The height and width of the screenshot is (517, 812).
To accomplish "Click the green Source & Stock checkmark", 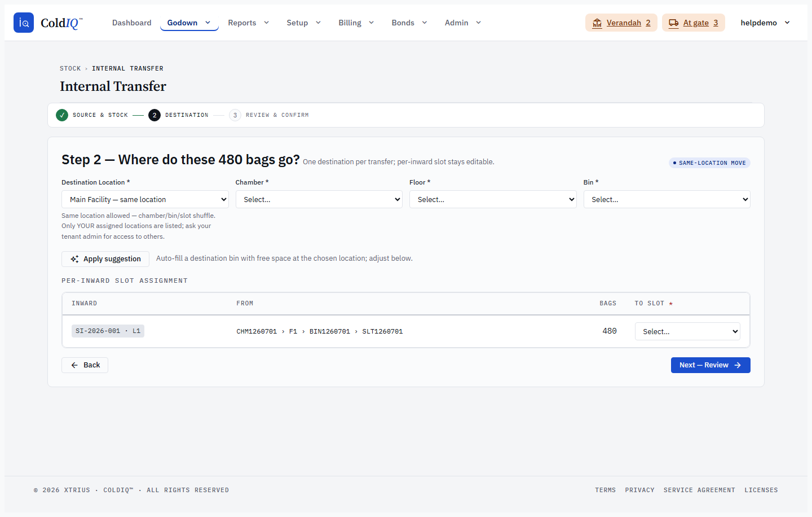I will click(x=62, y=115).
